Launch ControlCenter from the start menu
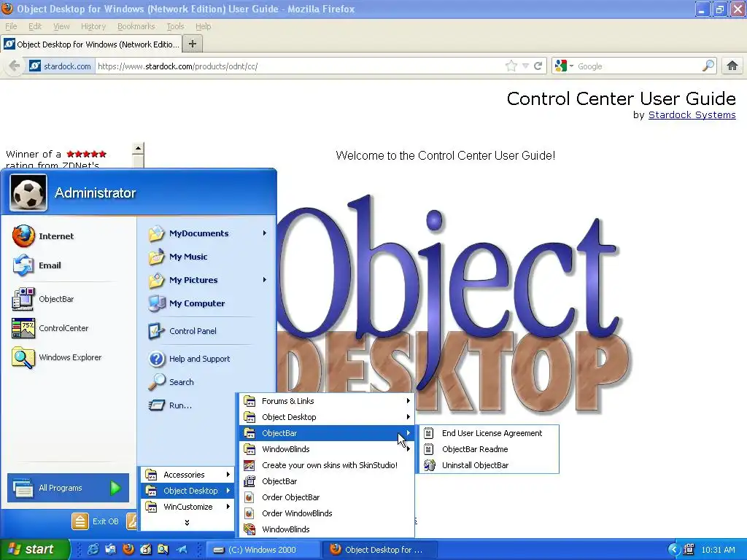This screenshot has height=560, width=747. click(50, 328)
